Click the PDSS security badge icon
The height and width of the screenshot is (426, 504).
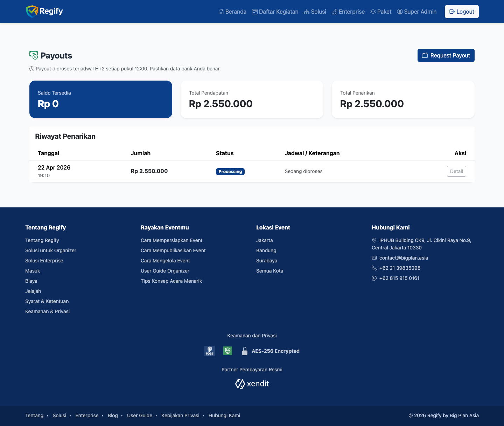(x=210, y=351)
